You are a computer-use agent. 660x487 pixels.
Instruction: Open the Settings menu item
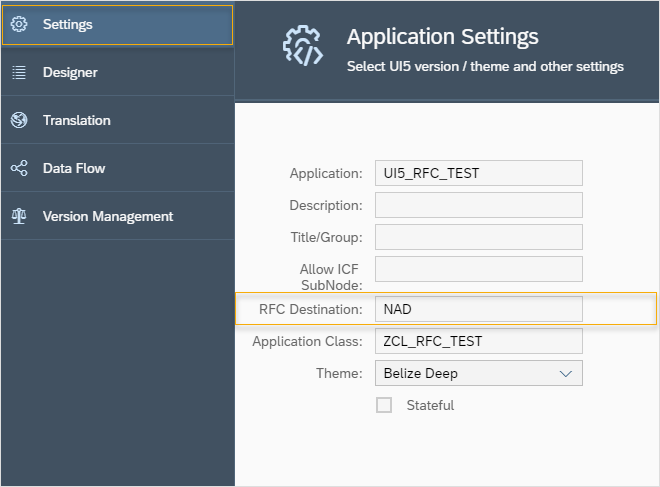click(x=117, y=25)
